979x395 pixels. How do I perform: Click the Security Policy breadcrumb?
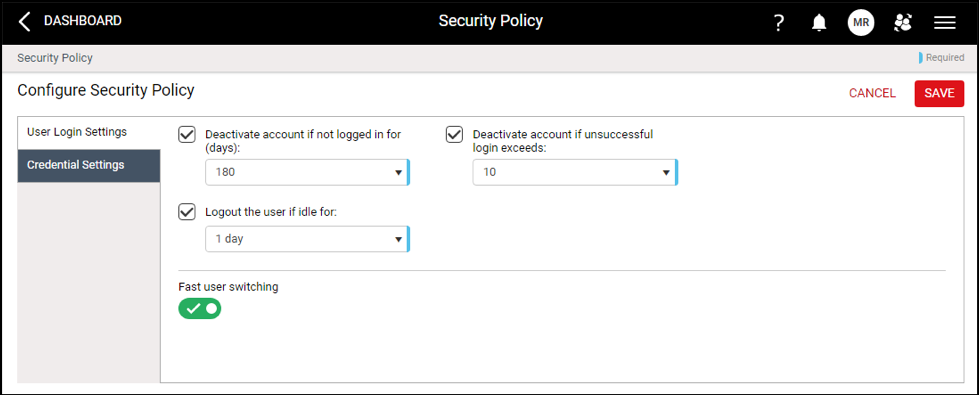pos(55,58)
